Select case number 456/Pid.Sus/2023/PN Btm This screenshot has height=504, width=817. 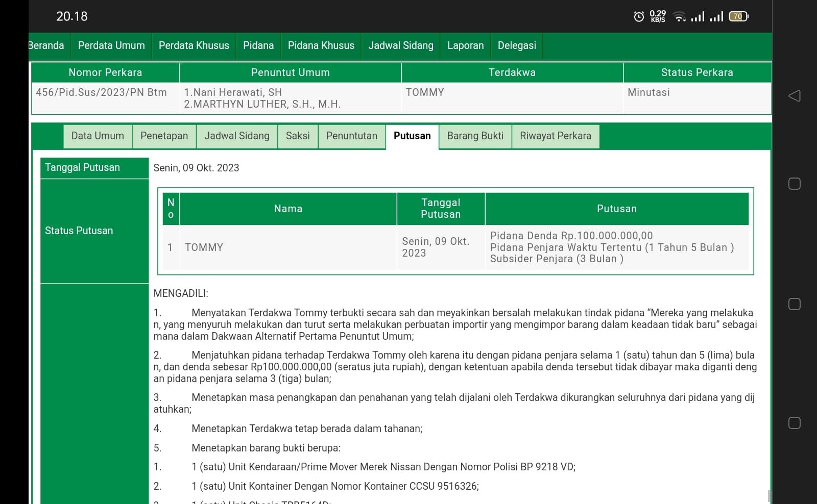(x=101, y=92)
